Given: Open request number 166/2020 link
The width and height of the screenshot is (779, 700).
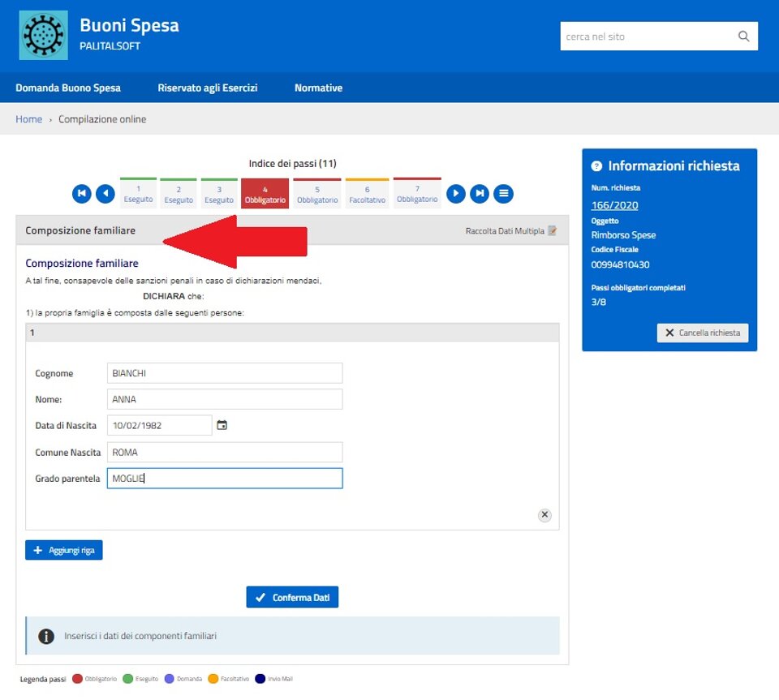Looking at the screenshot, I should tap(614, 205).
